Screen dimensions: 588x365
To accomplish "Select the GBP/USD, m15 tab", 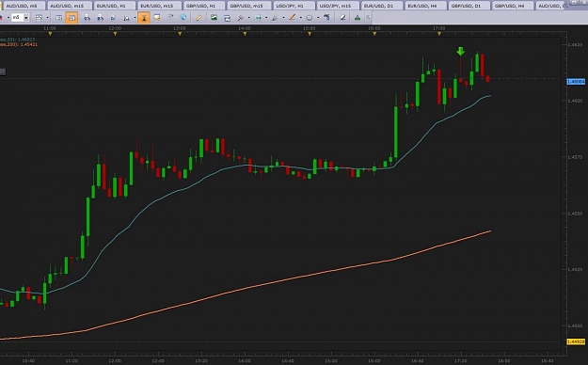I will [249, 6].
